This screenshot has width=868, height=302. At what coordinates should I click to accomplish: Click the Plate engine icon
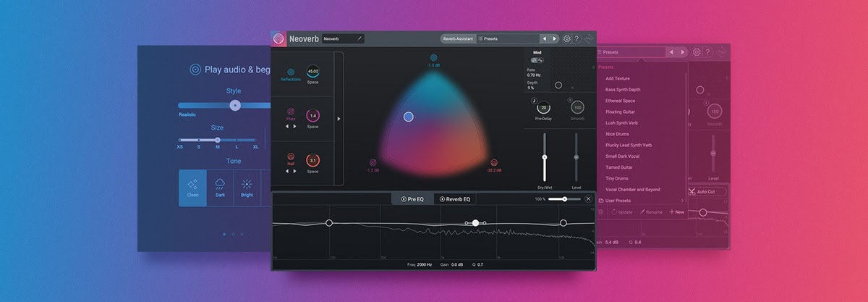(x=291, y=112)
